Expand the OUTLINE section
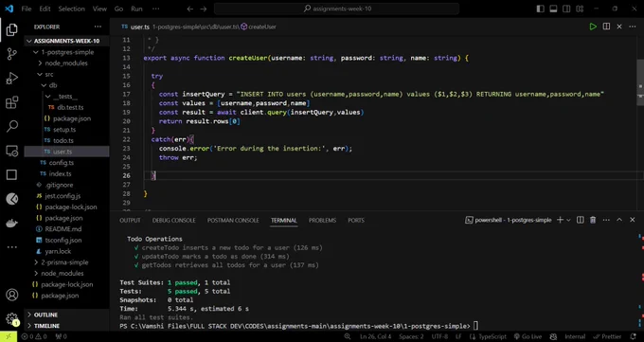Image resolution: width=644 pixels, height=342 pixels. pyautogui.click(x=66, y=315)
